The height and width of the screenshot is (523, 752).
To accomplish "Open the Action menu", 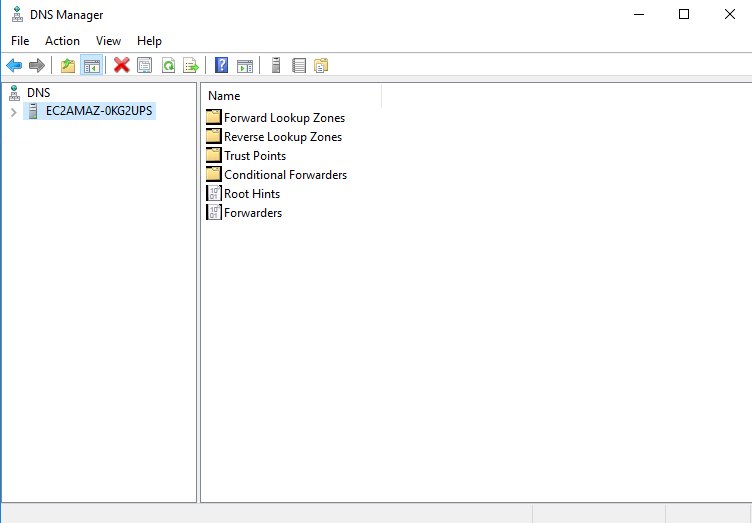I will click(62, 41).
